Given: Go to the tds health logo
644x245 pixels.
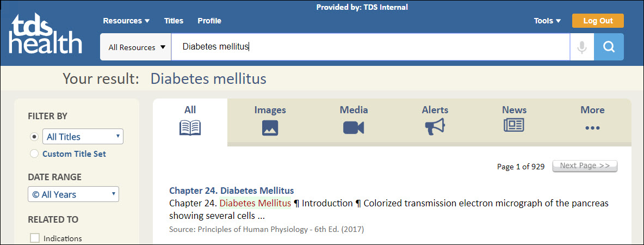Looking at the screenshot, I should pyautogui.click(x=46, y=35).
